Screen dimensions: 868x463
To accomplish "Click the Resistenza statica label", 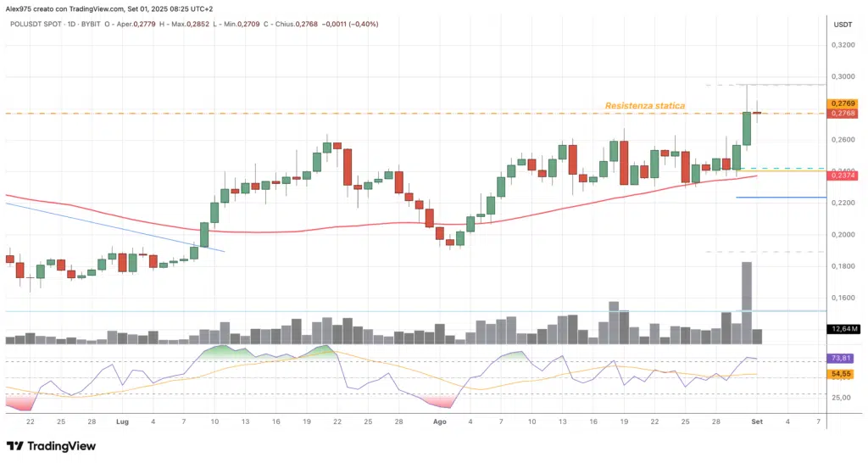I will coord(644,106).
